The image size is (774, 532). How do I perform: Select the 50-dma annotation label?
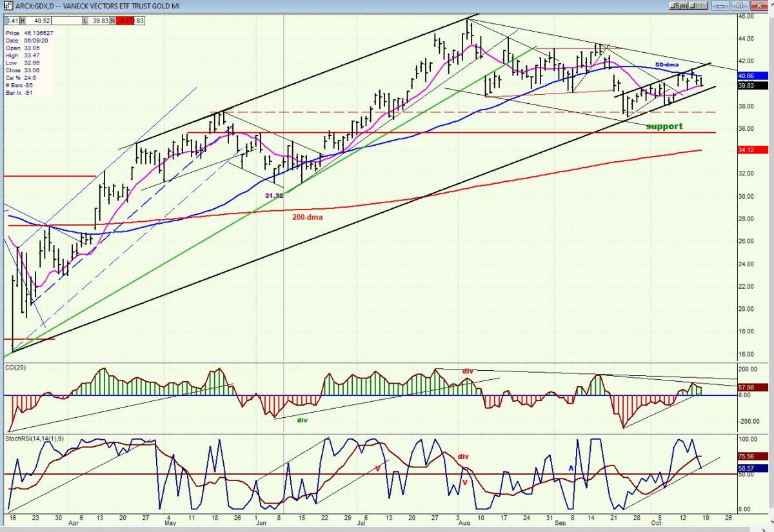[667, 65]
